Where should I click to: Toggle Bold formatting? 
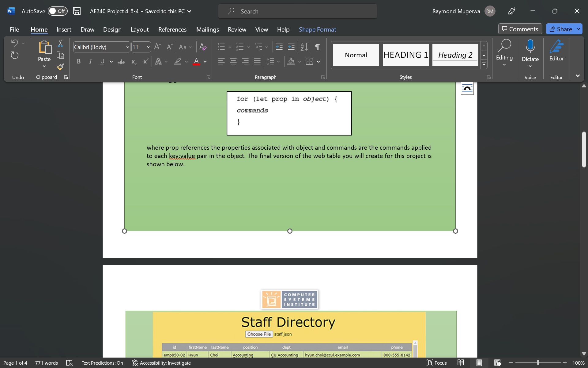coord(79,62)
